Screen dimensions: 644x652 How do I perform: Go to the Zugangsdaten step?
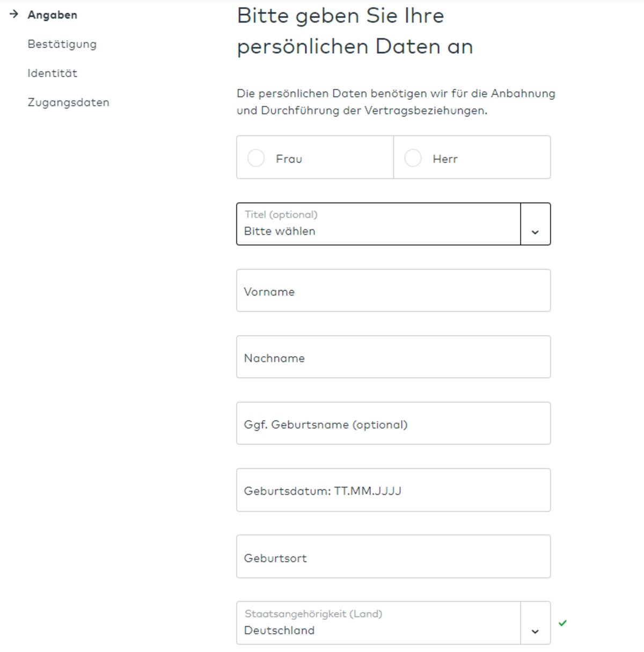tap(69, 102)
